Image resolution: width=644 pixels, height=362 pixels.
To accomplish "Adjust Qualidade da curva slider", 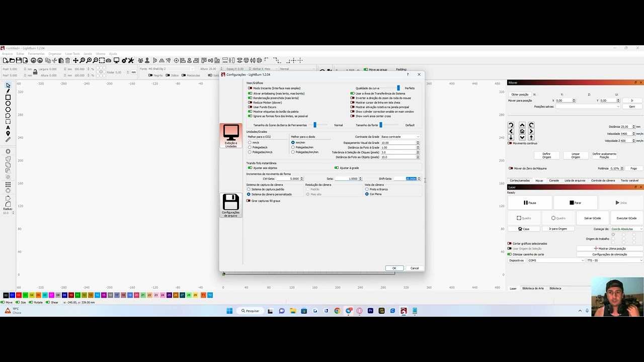I will coord(398,88).
